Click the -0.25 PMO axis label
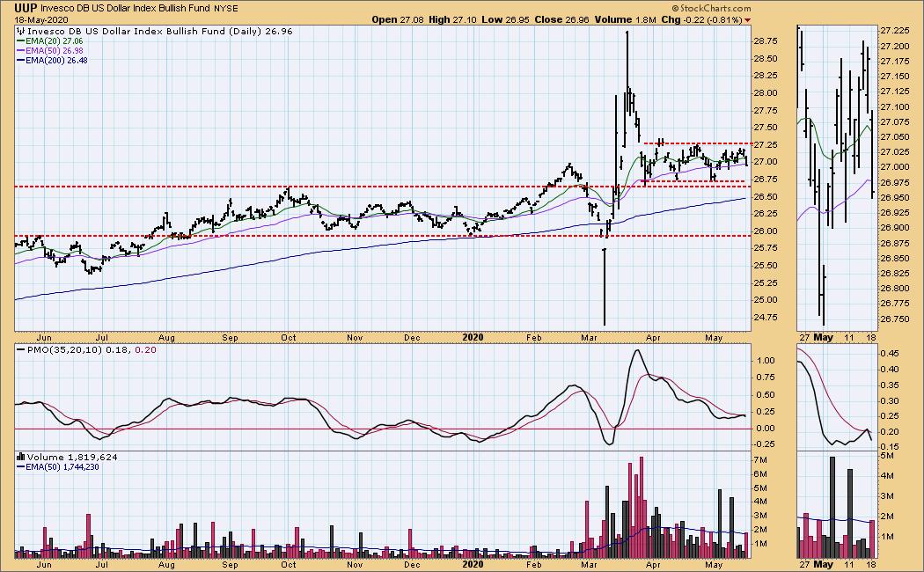Image resolution: width=924 pixels, height=572 pixels. (764, 444)
